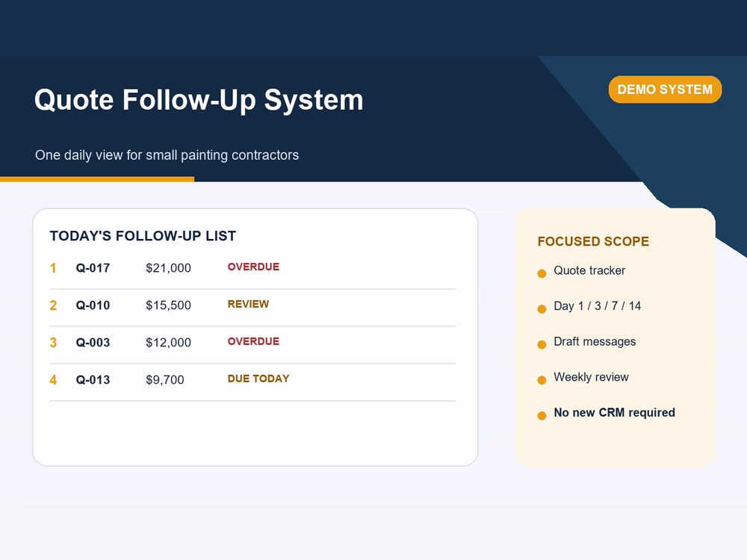
Task: Click the DUE TODAY status label
Action: click(x=258, y=379)
